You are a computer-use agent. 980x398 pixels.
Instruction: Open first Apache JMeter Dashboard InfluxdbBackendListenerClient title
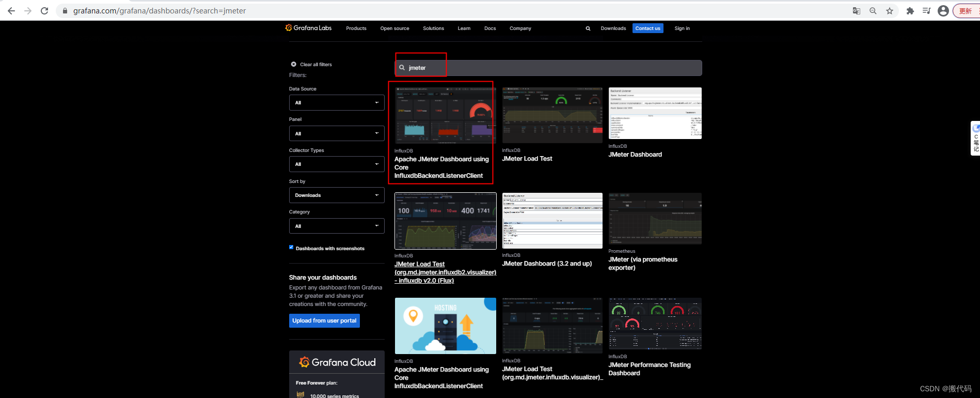pyautogui.click(x=441, y=167)
